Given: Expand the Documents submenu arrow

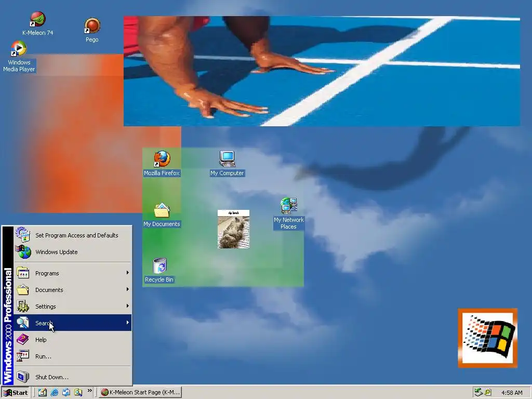Looking at the screenshot, I should (x=128, y=289).
